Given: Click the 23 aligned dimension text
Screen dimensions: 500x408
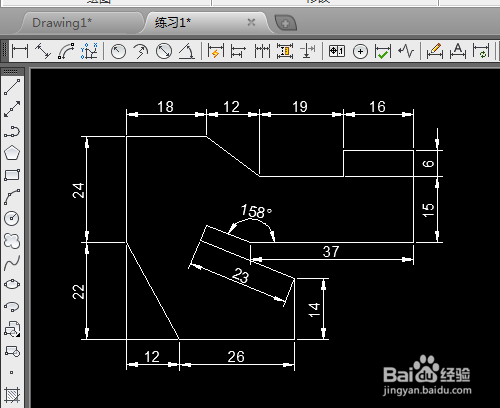Looking at the screenshot, I should click(241, 276).
